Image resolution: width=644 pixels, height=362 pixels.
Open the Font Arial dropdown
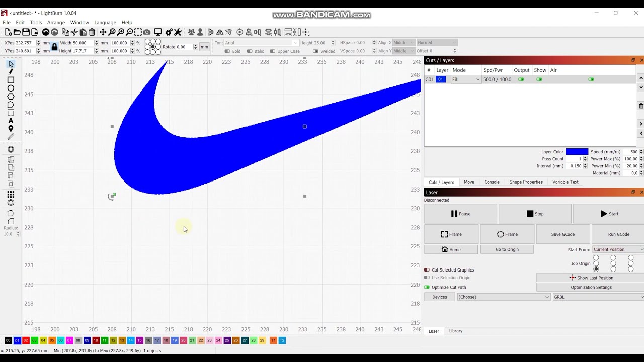click(261, 43)
